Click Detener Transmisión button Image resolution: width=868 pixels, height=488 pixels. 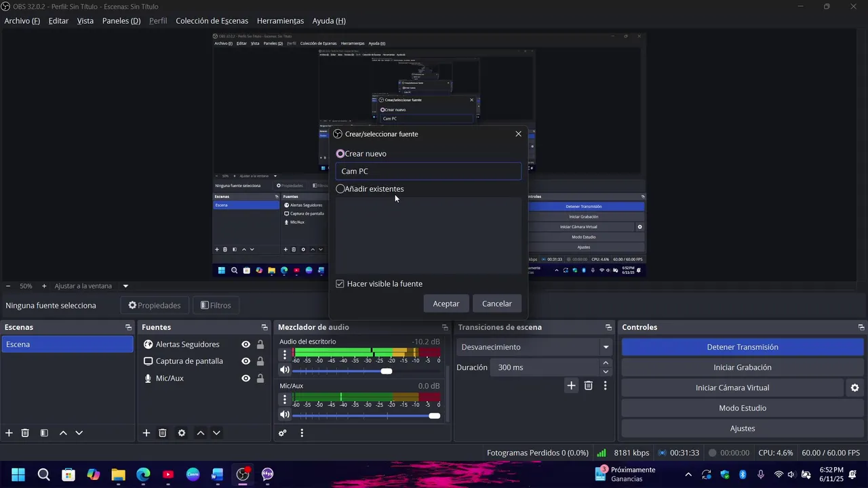(x=743, y=347)
